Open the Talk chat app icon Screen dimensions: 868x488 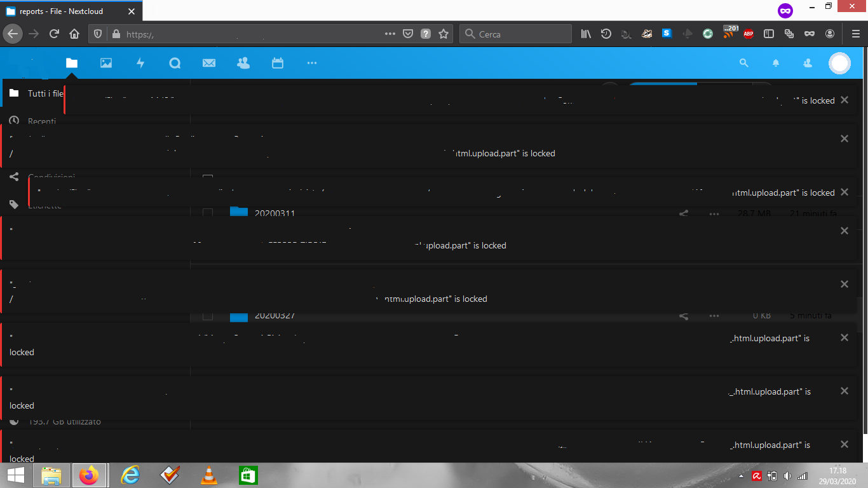(x=175, y=63)
